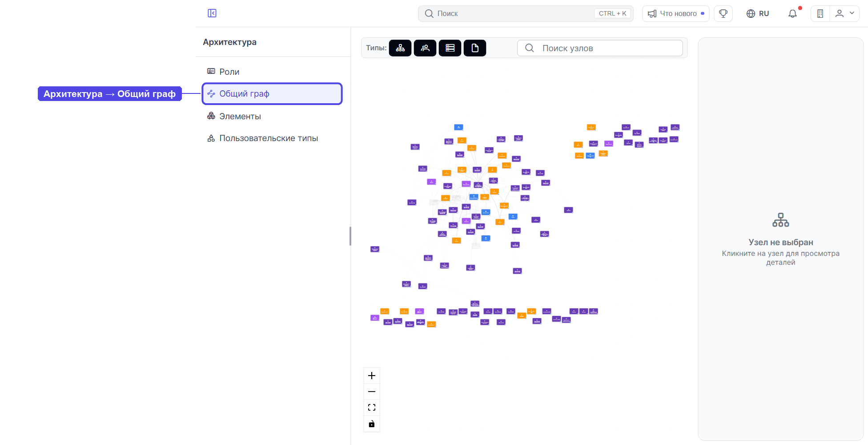The height and width of the screenshot is (445, 868).
Task: Zoom in on the graph
Action: 372,376
